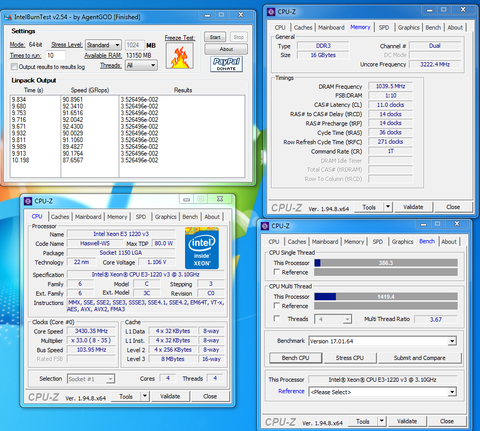
Task: Minimize the IntelBurnTest window
Action: click(x=207, y=15)
